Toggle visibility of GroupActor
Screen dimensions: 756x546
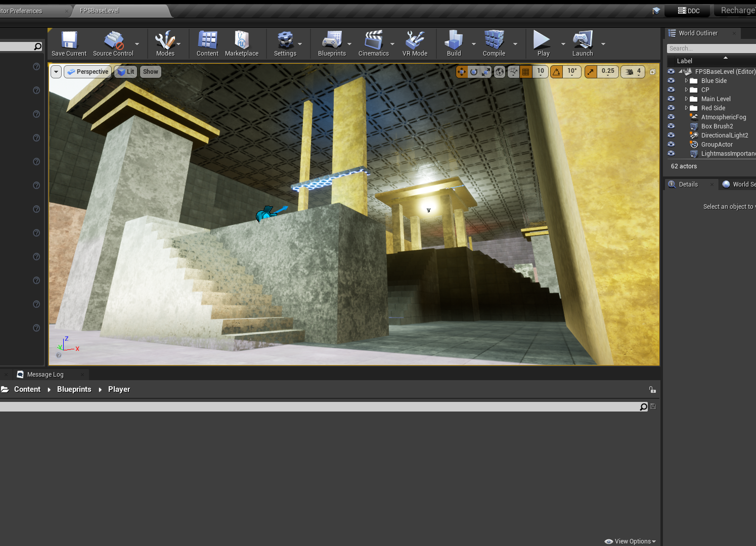[671, 144]
